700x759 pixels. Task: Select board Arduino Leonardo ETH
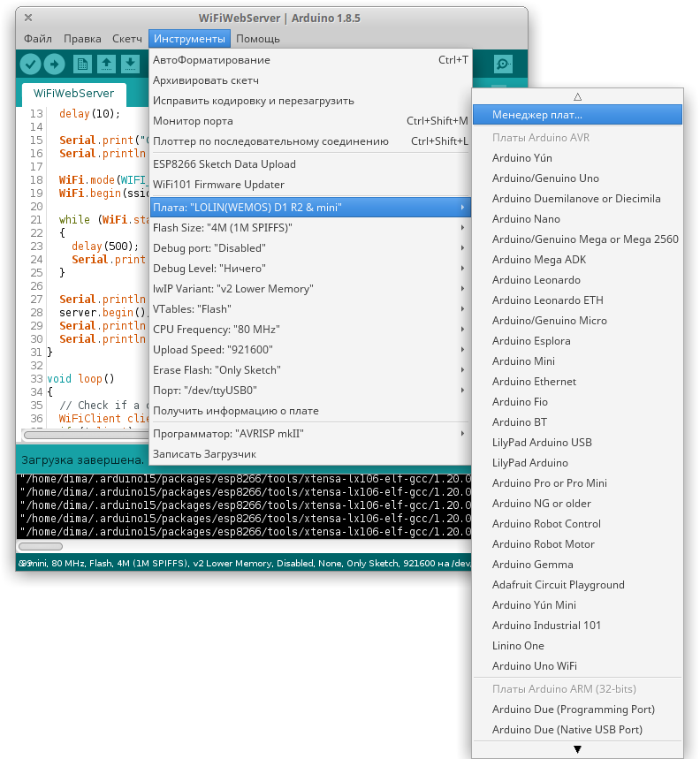click(x=577, y=300)
